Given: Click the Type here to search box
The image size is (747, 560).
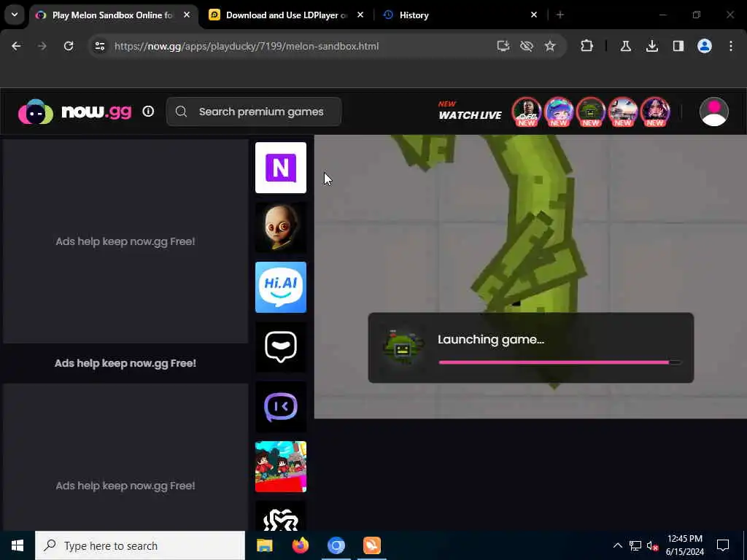Looking at the screenshot, I should click(x=140, y=545).
